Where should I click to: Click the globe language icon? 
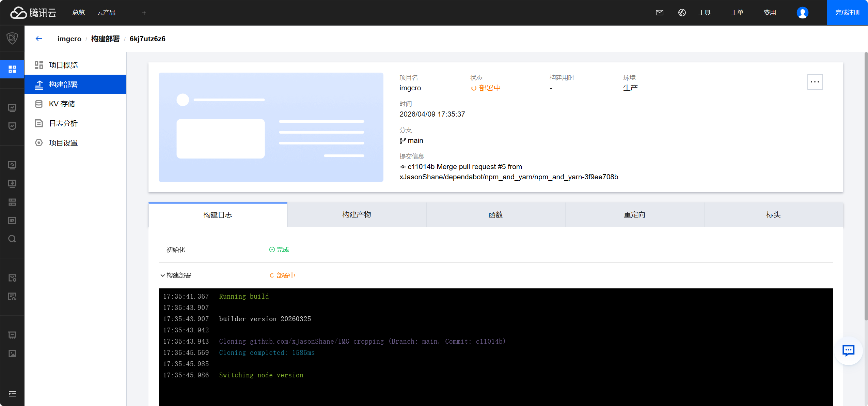[x=682, y=13]
